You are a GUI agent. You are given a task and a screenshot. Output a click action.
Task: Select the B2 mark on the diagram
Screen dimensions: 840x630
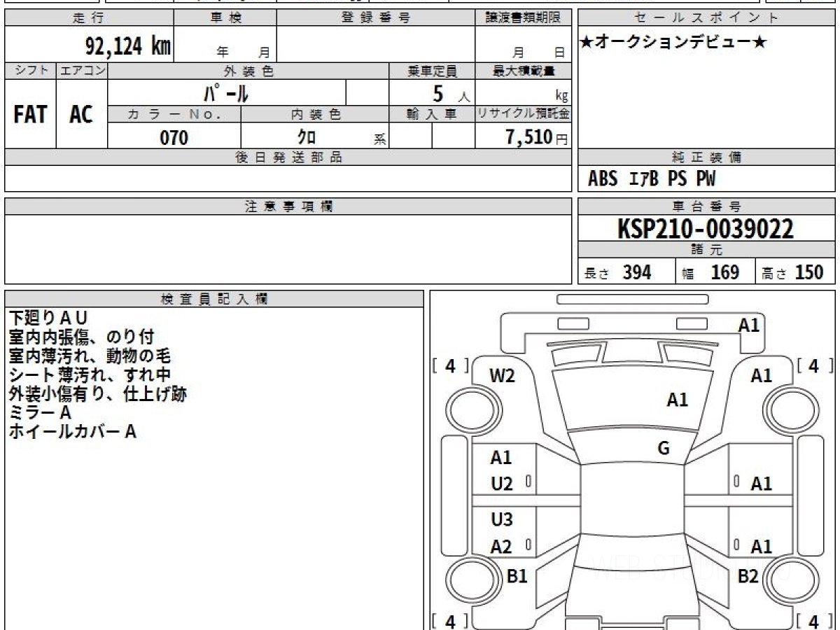748,576
